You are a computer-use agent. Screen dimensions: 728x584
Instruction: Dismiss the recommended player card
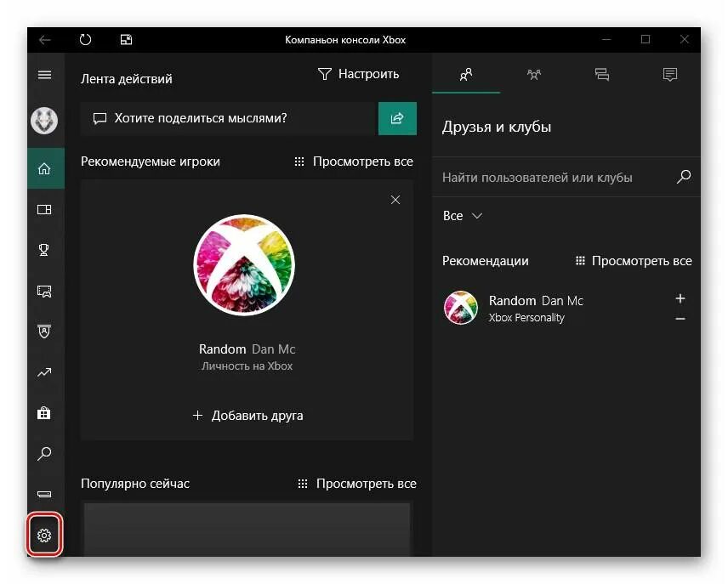point(395,200)
